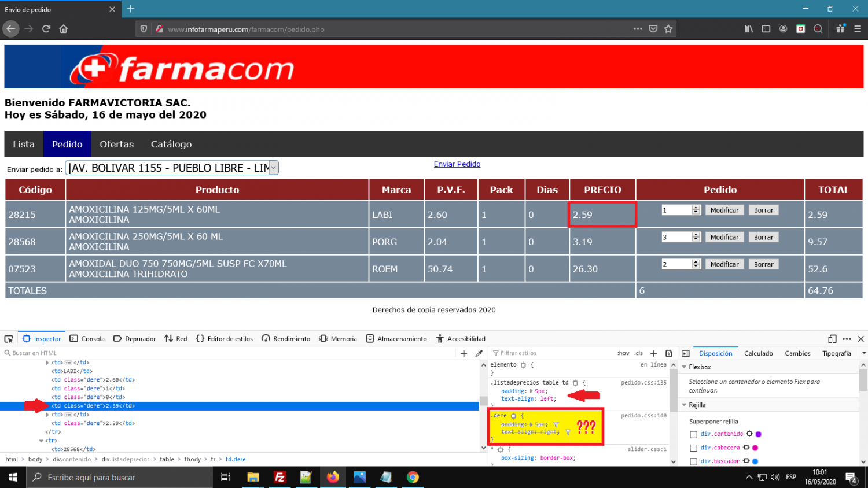Screen dimensions: 868x488
Task: Toggle responsive design mode icon
Action: point(832,339)
